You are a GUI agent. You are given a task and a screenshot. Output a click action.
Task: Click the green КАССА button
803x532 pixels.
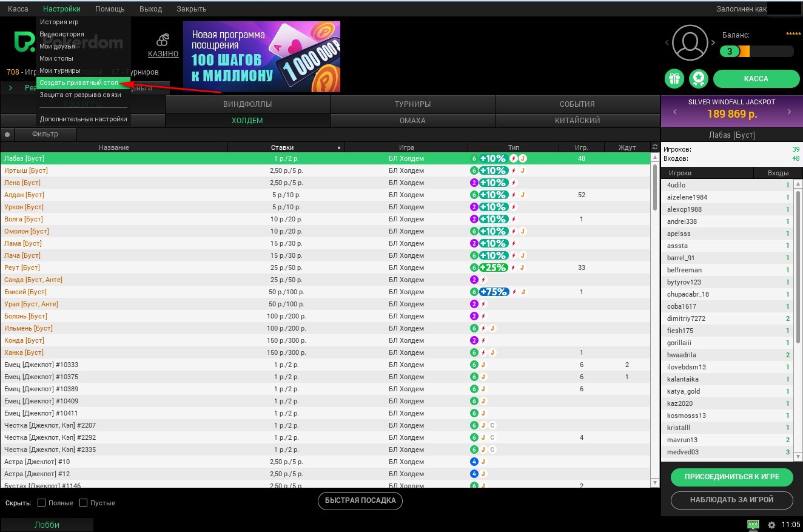point(756,79)
